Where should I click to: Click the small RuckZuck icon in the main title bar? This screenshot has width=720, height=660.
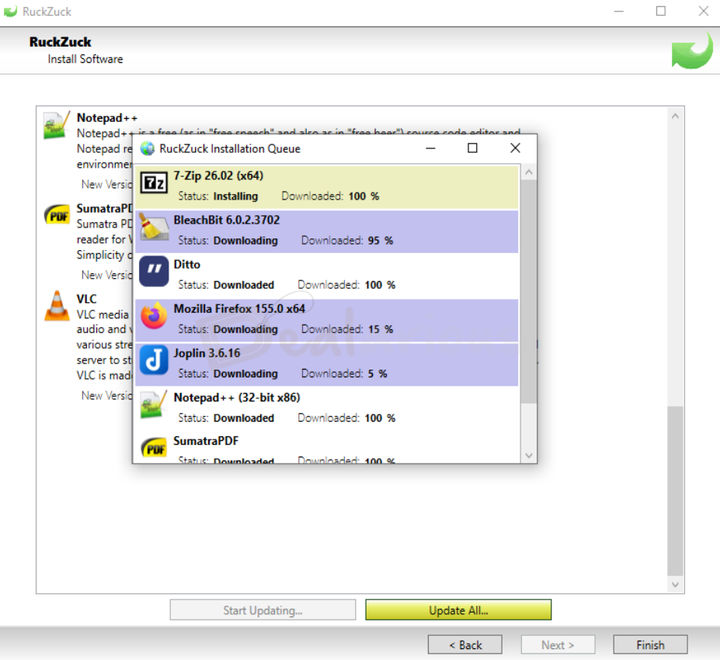[x=11, y=11]
